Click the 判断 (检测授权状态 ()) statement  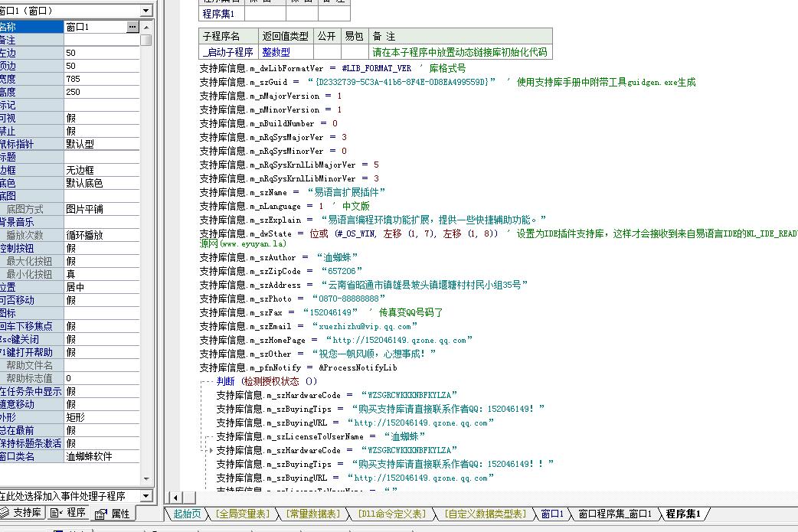tap(267, 381)
